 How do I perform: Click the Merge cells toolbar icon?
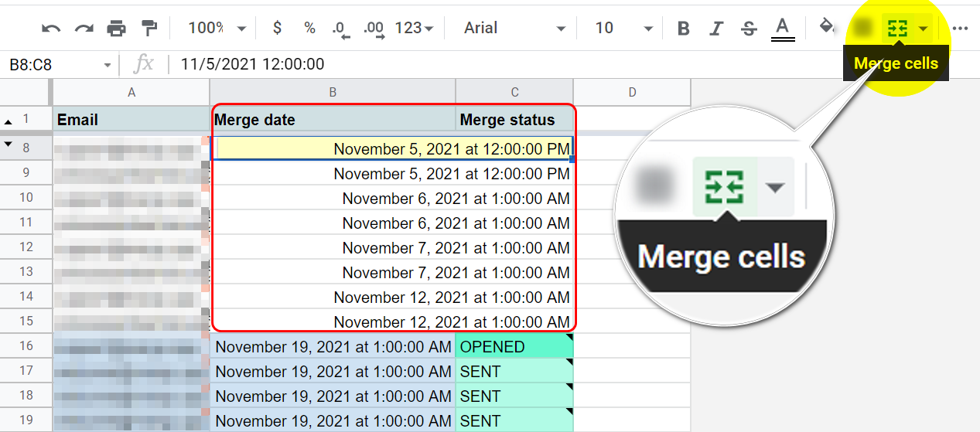[x=897, y=29]
